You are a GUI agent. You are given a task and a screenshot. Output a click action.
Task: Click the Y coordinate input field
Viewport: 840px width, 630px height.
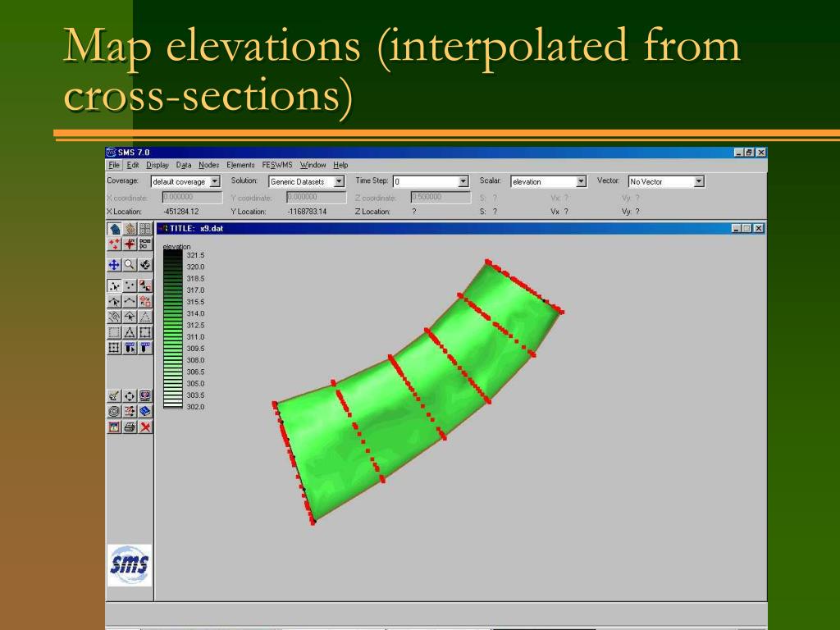pyautogui.click(x=317, y=197)
